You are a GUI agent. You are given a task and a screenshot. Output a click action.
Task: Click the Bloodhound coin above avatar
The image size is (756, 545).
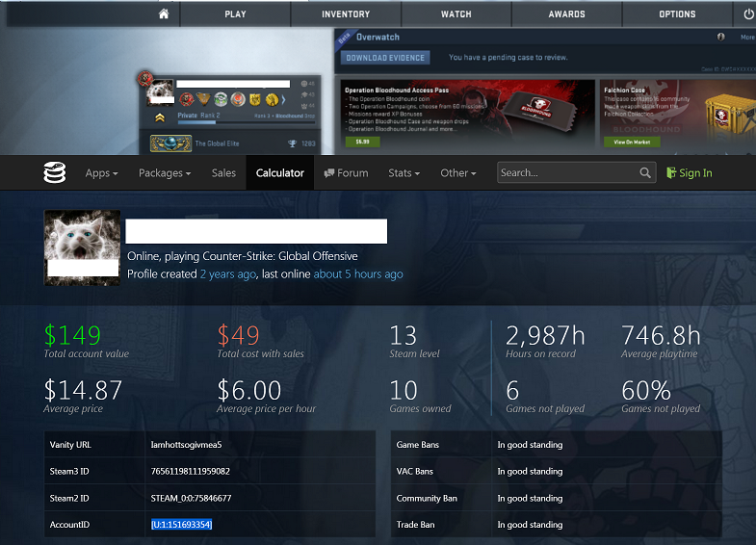click(145, 78)
